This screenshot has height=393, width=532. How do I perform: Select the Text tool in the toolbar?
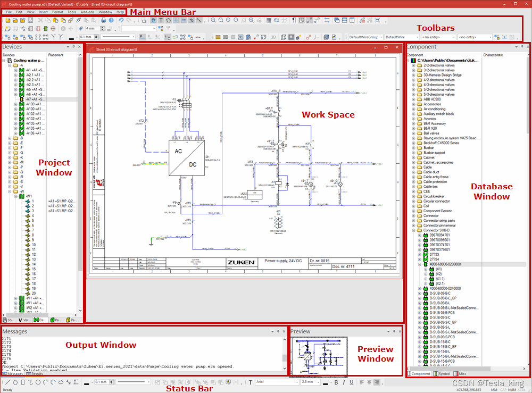click(161, 20)
